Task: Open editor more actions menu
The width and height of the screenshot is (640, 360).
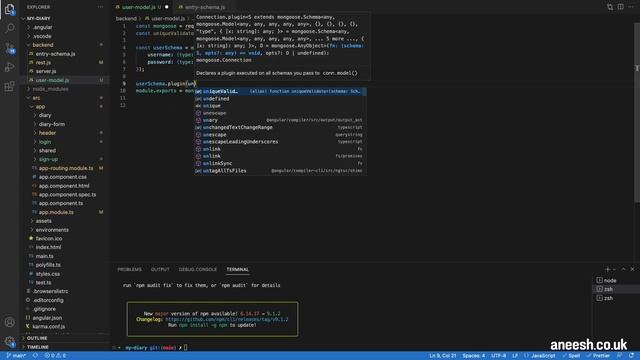Action: (x=631, y=7)
